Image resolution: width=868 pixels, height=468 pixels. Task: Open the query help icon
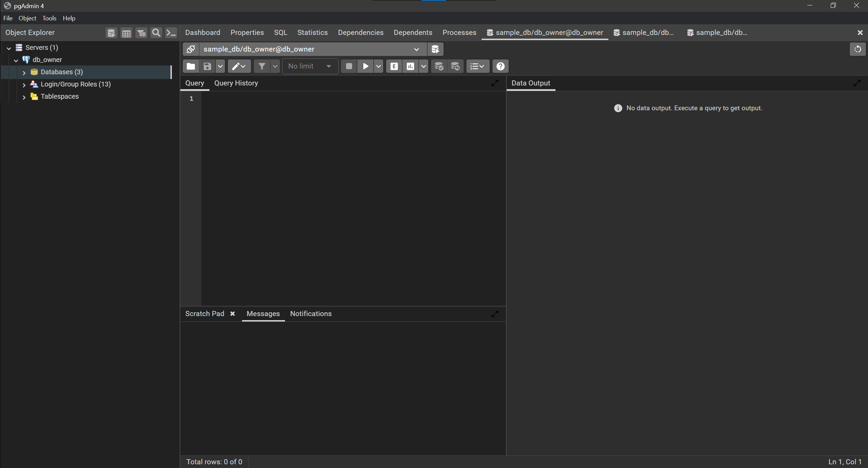coord(500,66)
